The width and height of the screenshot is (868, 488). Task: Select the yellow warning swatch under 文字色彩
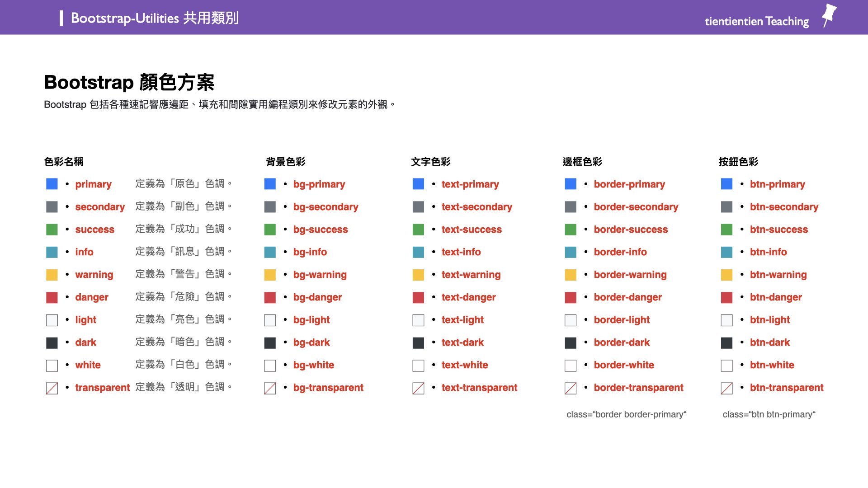(x=418, y=274)
